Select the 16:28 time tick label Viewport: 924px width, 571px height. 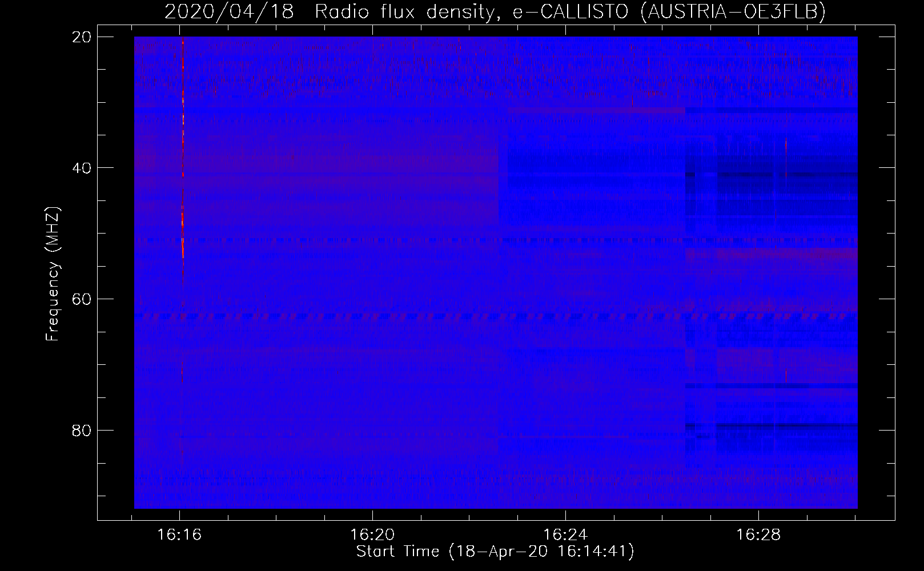[758, 535]
